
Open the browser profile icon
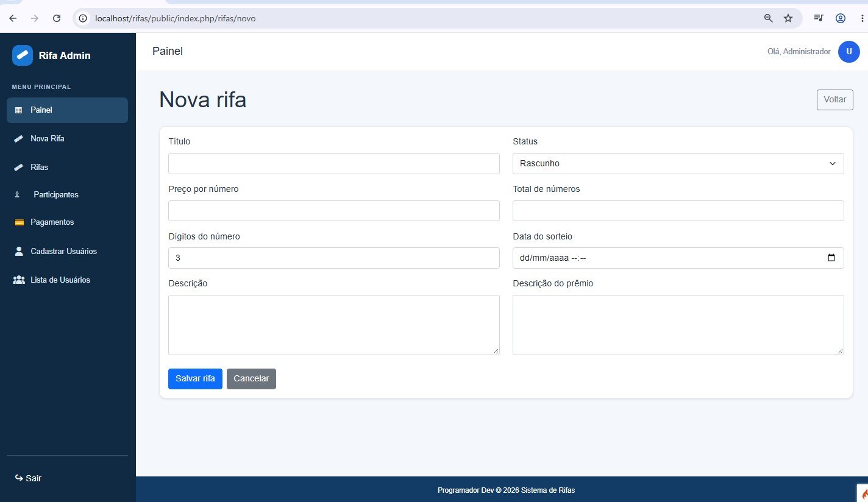pos(841,18)
